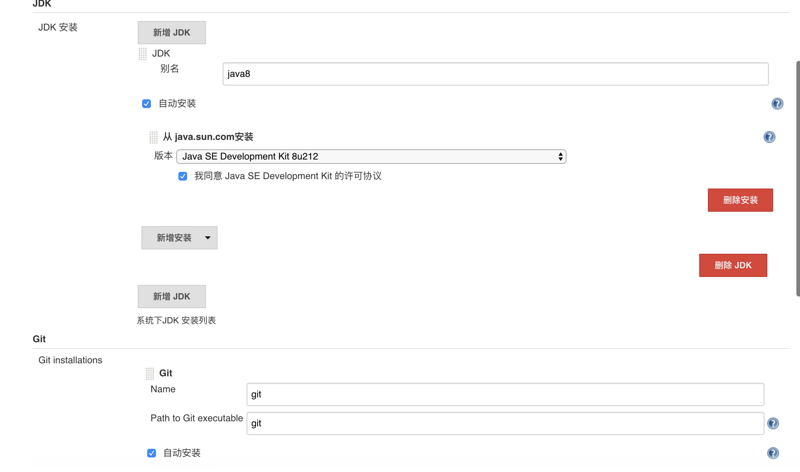The width and height of the screenshot is (800, 472).
Task: Click the red 删除安装 button
Action: pos(740,200)
